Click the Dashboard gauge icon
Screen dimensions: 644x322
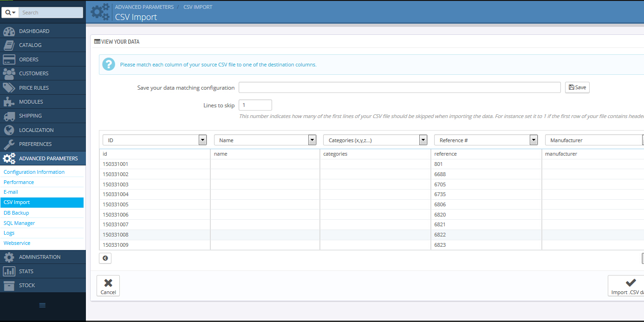pos(9,31)
